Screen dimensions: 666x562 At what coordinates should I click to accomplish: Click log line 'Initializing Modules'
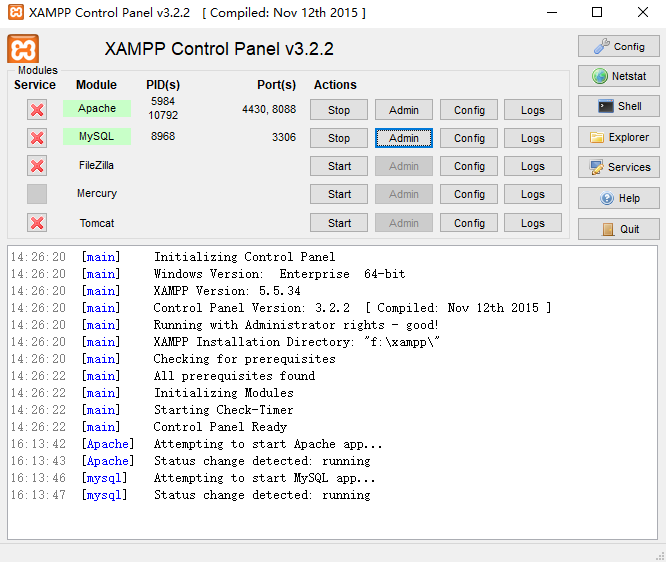coord(223,393)
